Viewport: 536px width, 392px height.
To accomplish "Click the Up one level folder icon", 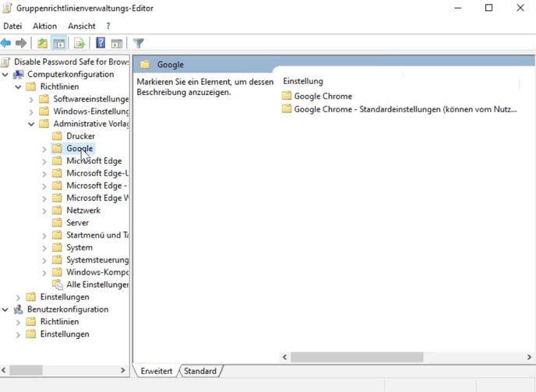I will point(42,44).
